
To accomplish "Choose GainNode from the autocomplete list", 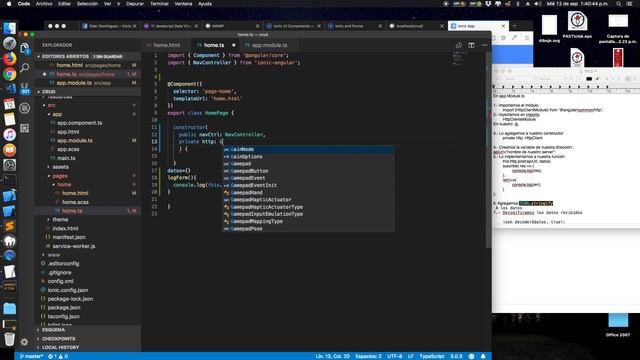I will [x=308, y=149].
